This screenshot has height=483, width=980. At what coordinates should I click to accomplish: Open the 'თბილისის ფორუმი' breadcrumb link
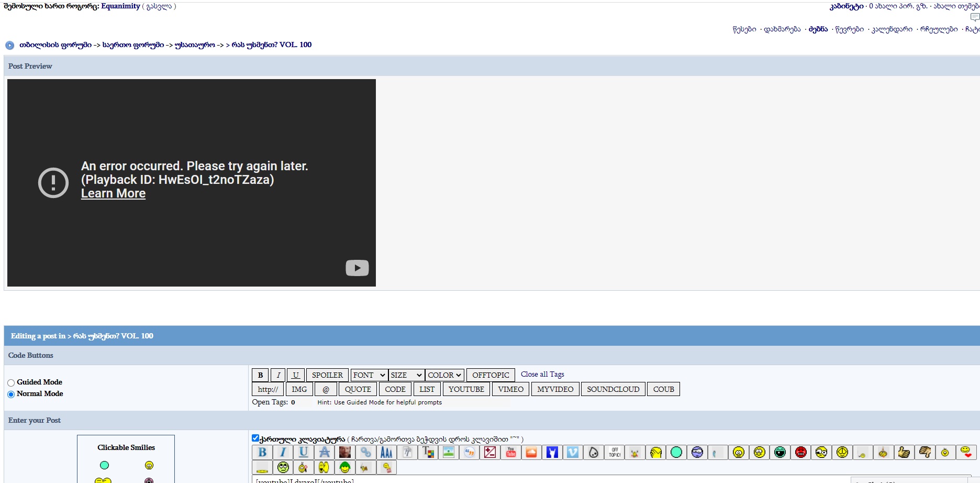(55, 45)
